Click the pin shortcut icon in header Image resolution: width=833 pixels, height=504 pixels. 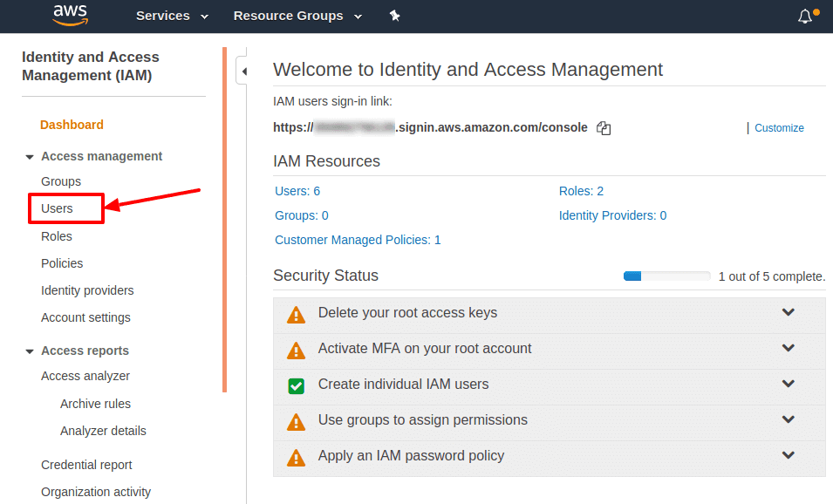click(x=394, y=16)
